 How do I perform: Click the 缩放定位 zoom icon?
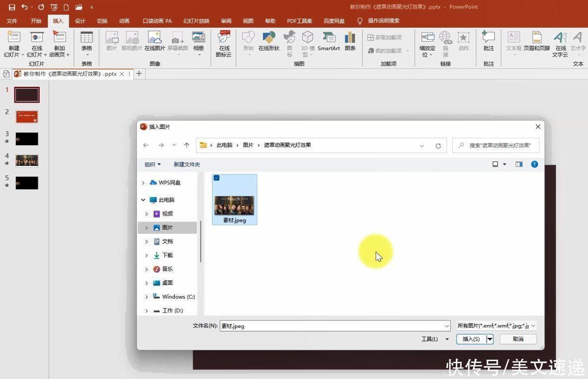428,37
